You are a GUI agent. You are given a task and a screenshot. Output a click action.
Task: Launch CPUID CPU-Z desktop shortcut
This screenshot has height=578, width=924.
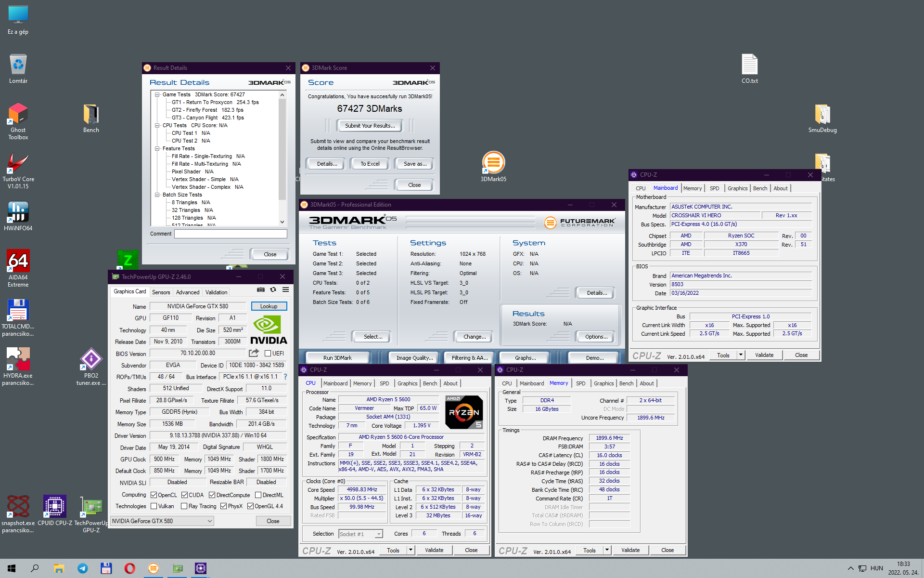pos(55,511)
